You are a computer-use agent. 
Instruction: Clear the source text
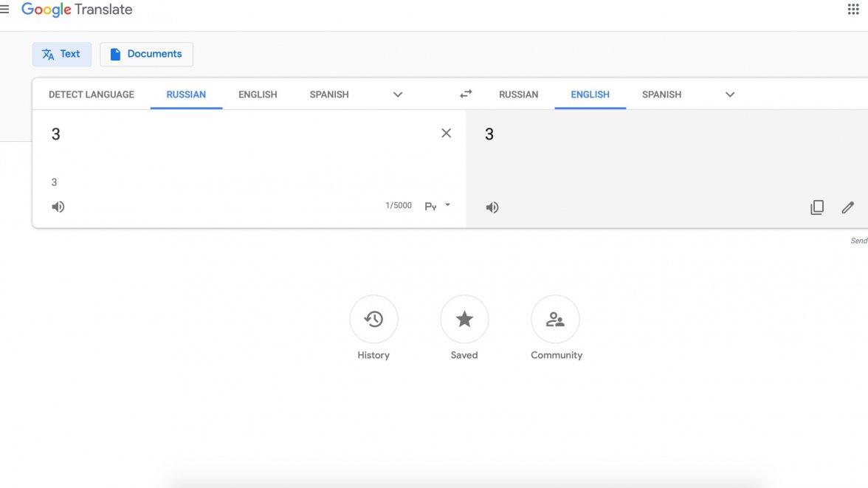click(446, 133)
